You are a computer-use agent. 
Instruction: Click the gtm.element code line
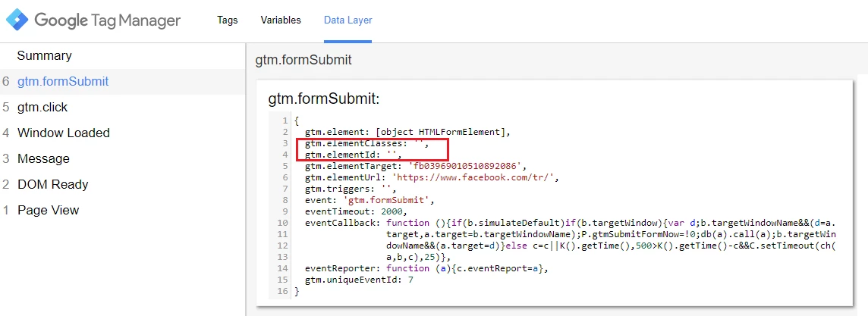point(407,132)
